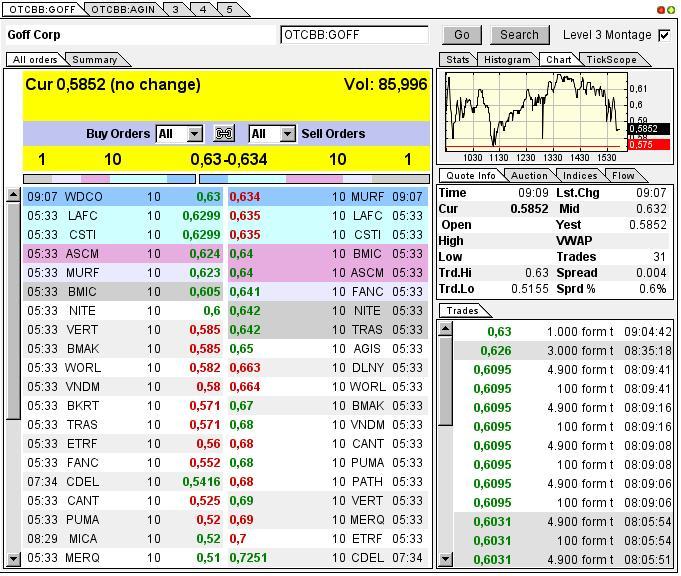
Task: Click the order book scrollbar thumb
Action: [x=13, y=311]
